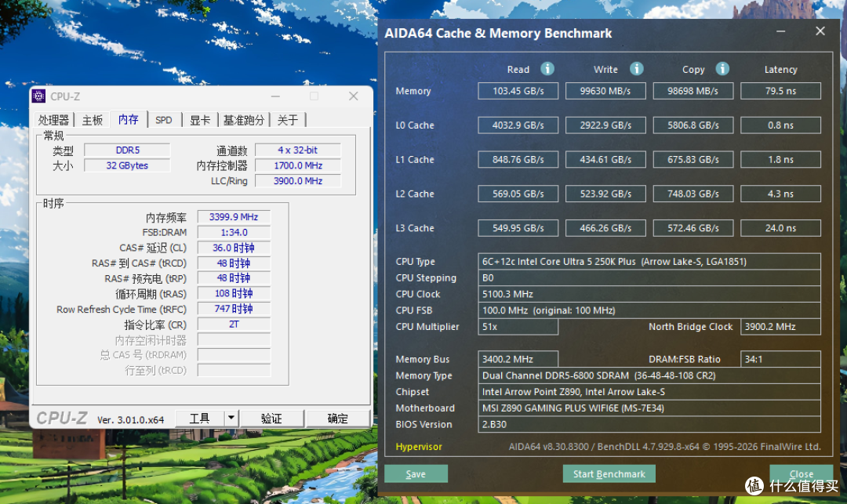The height and width of the screenshot is (504, 847).
Task: Click the L1 Cache latency 1.8 ns
Action: tap(780, 159)
